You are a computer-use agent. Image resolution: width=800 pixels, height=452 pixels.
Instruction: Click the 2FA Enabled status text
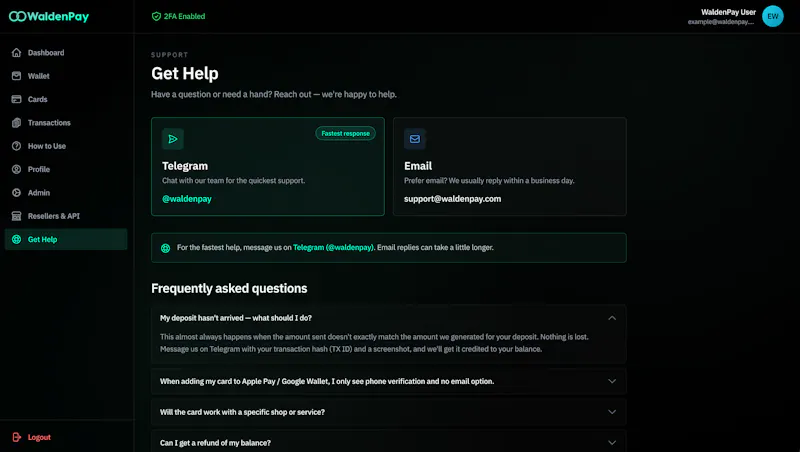(184, 16)
